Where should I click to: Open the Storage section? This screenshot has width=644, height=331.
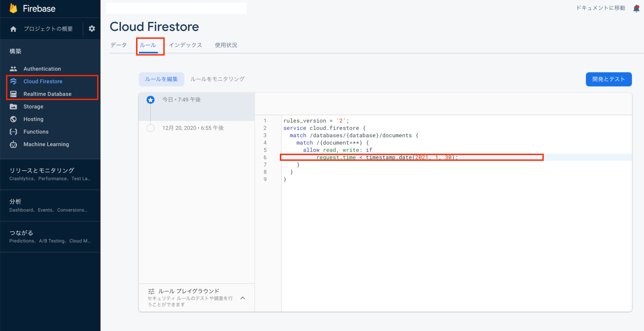[x=33, y=106]
